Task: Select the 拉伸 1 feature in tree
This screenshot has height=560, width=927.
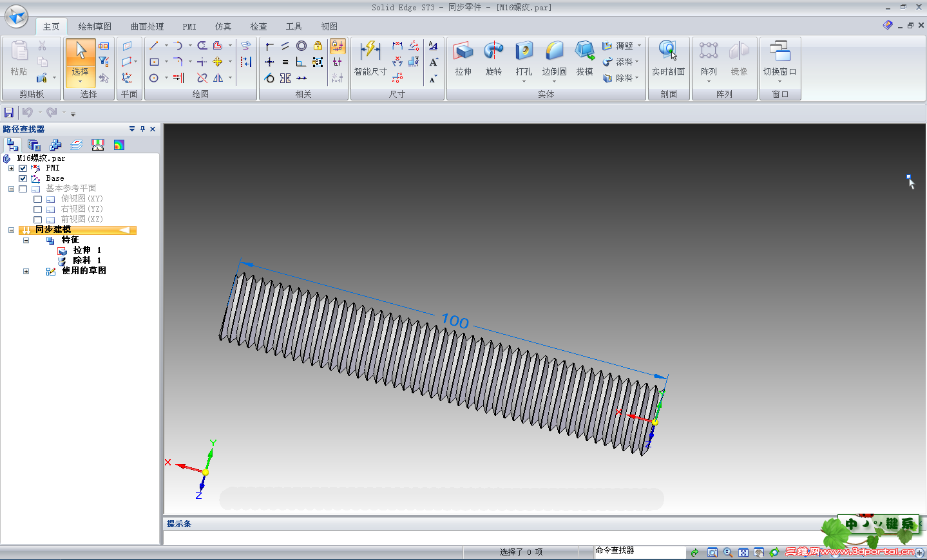Action: 86,250
